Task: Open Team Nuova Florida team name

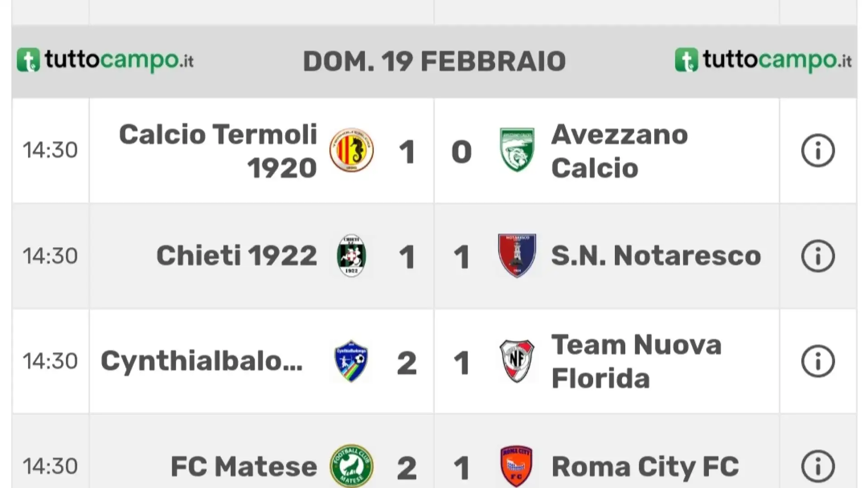Action: pyautogui.click(x=636, y=361)
